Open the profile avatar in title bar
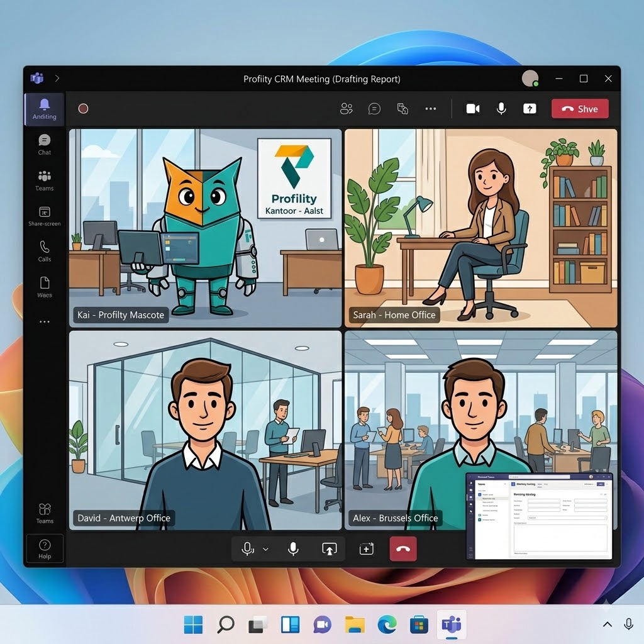Screen dimensions: 644x644 [x=530, y=78]
